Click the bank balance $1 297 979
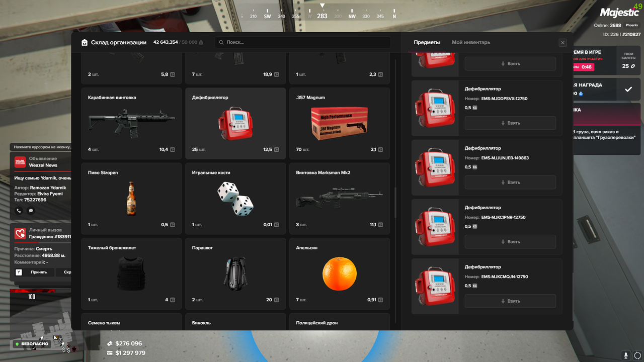The width and height of the screenshot is (644, 362). (130, 353)
